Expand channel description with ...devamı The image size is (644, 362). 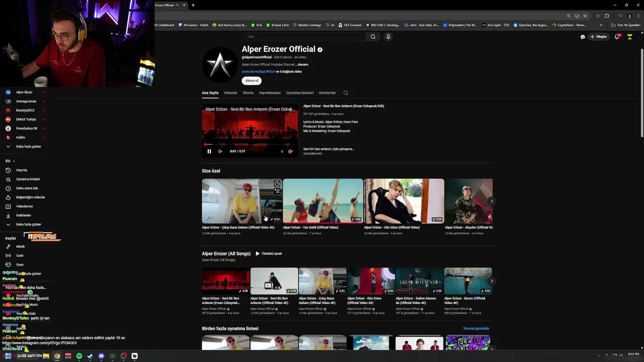pyautogui.click(x=302, y=64)
